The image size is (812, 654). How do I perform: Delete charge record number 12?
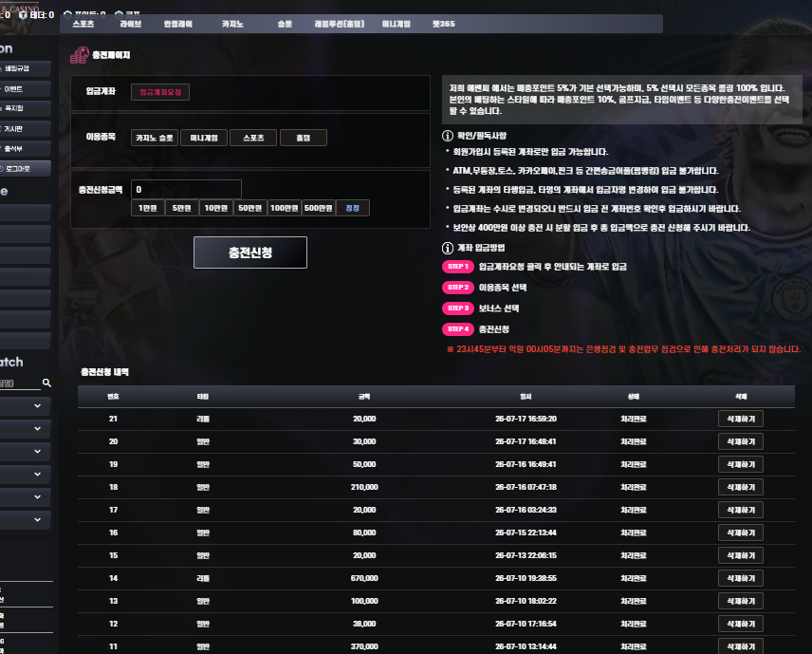pyautogui.click(x=741, y=624)
